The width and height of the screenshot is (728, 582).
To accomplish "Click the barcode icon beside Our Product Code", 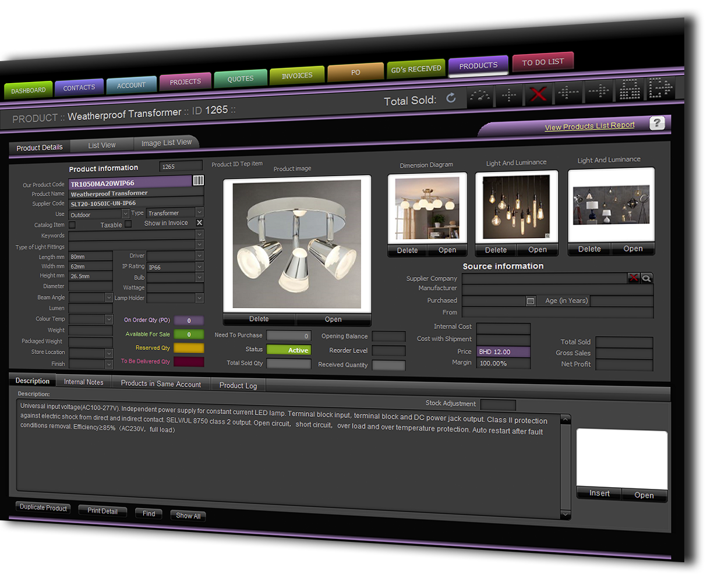I will point(198,180).
